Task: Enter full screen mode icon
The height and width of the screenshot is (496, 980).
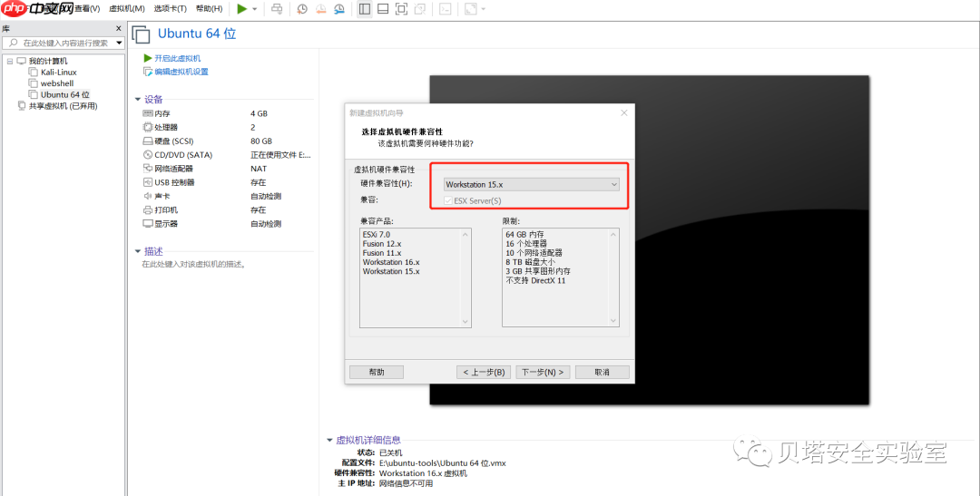Action: point(401,9)
